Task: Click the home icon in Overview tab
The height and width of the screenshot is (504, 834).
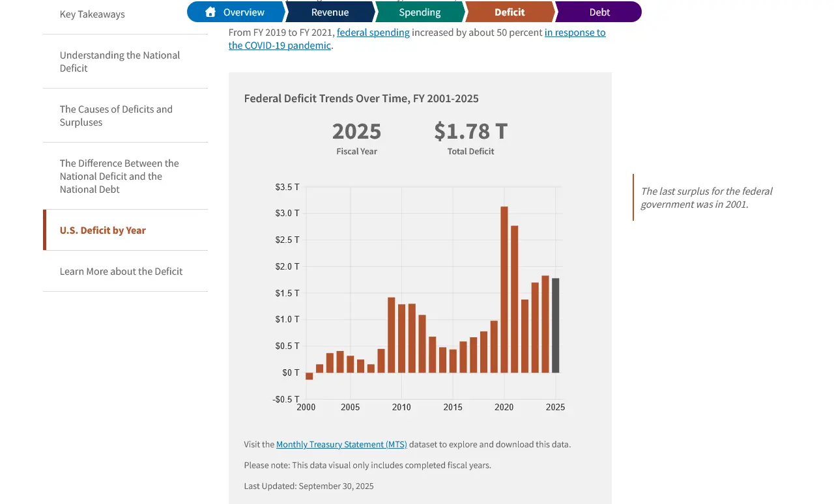Action: pyautogui.click(x=210, y=12)
